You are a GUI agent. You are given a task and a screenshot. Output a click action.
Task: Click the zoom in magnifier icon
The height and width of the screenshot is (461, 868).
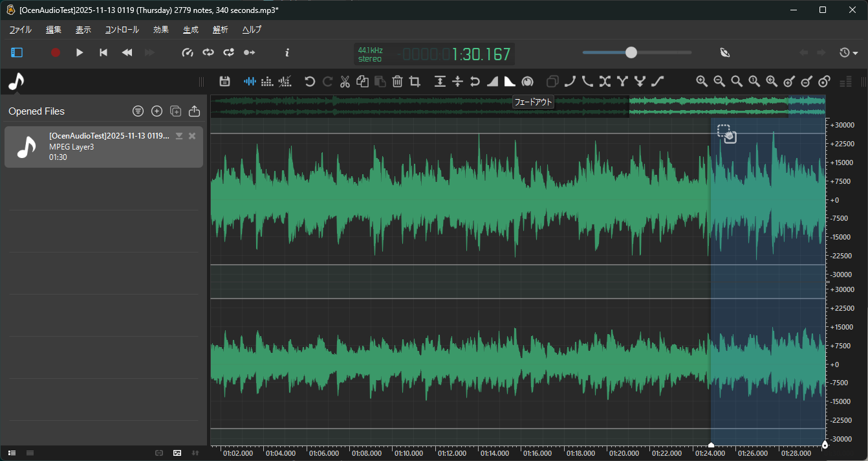pyautogui.click(x=702, y=81)
